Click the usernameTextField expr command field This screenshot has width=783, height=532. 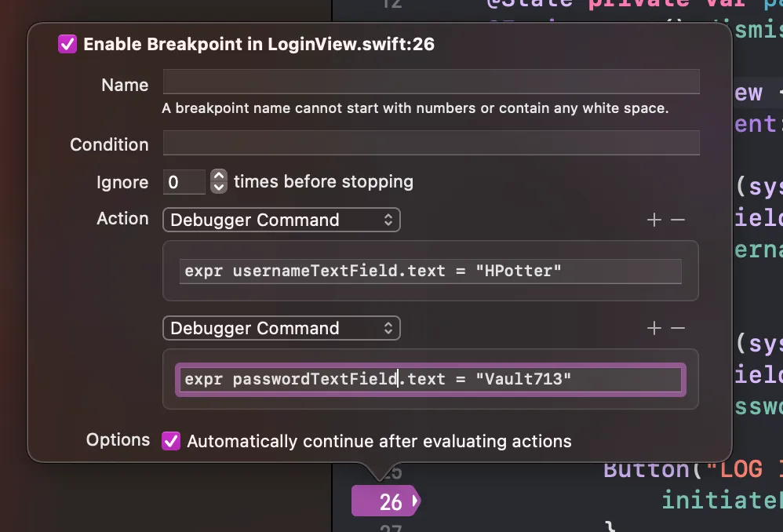click(430, 271)
